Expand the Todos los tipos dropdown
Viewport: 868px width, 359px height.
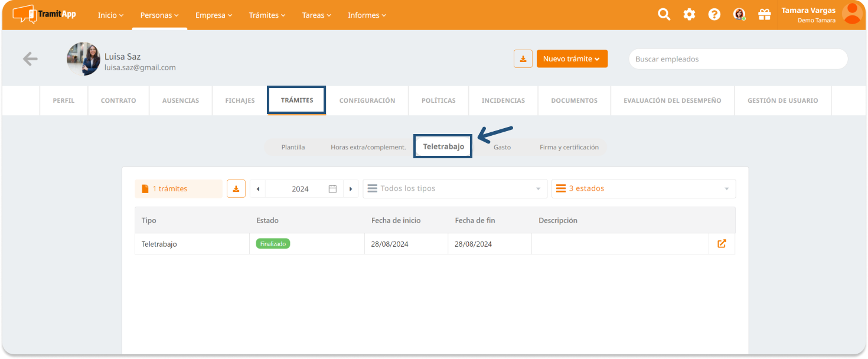tap(454, 189)
